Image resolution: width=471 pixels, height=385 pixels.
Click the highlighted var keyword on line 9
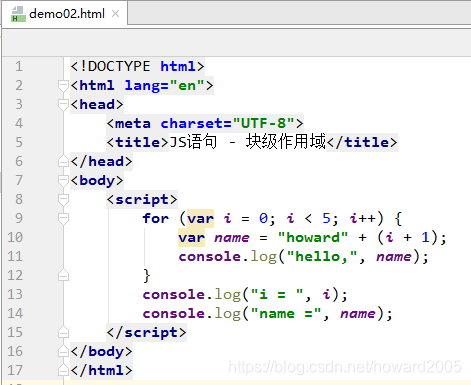pos(200,219)
